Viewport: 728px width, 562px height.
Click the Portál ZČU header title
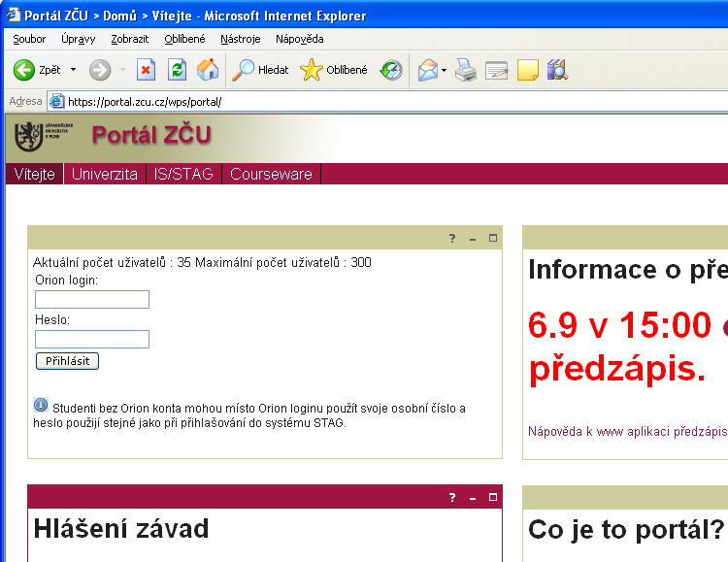click(x=151, y=135)
